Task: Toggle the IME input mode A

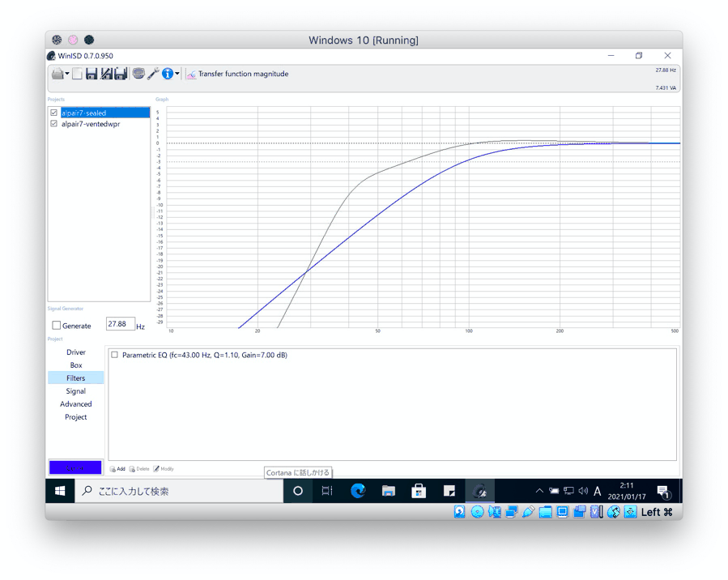Action: click(x=597, y=491)
